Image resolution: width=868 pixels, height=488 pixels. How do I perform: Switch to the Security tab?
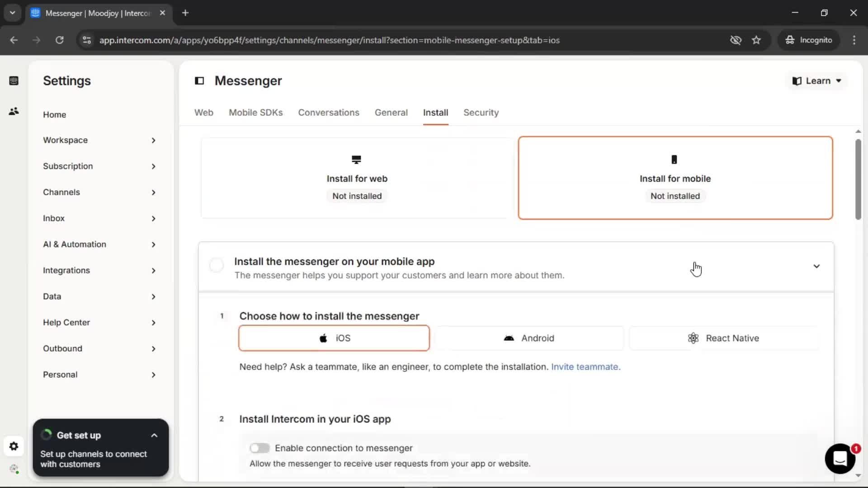pyautogui.click(x=481, y=113)
